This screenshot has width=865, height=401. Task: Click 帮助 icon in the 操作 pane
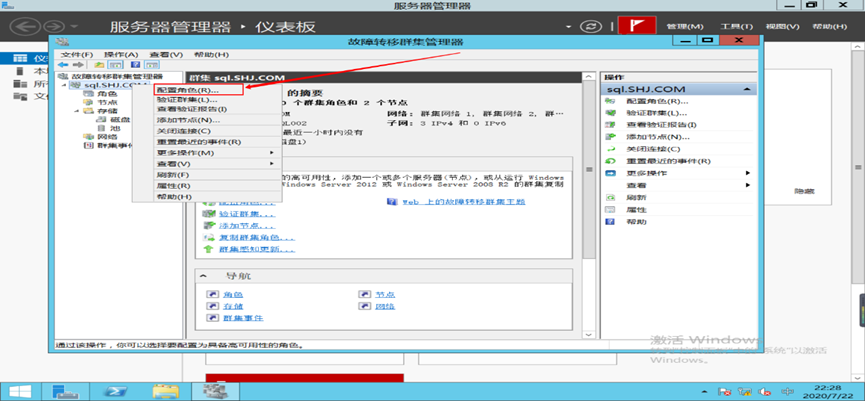[x=610, y=222]
